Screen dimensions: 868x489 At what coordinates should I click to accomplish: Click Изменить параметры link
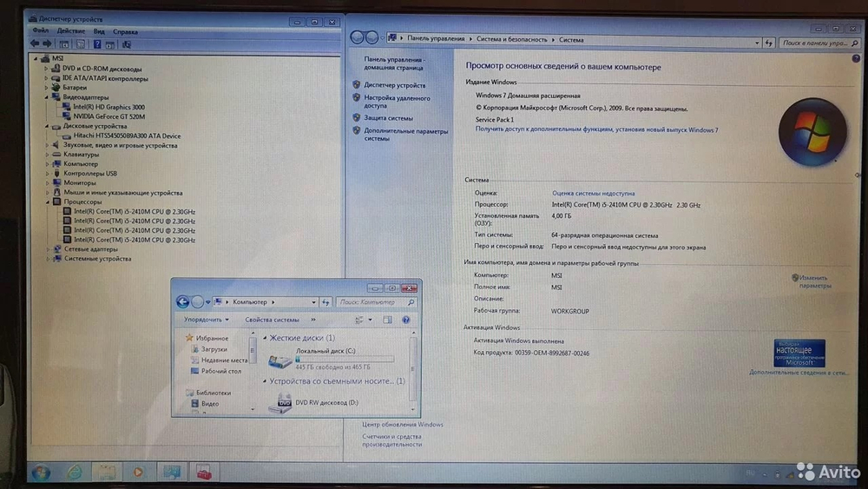814,281
